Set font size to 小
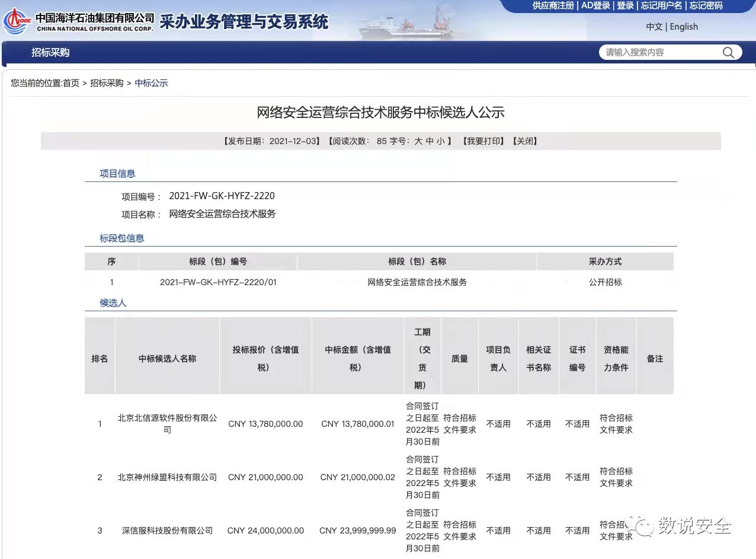Viewport: 756px width, 559px height. (440, 141)
